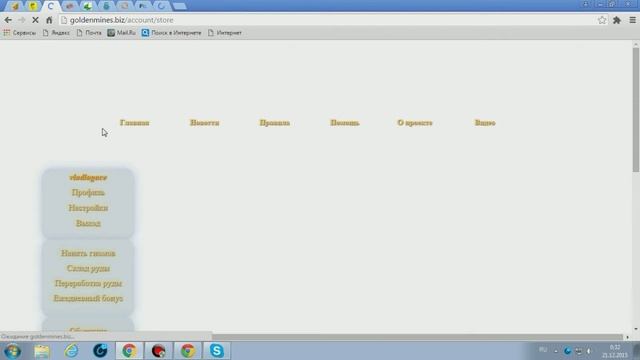Open Правила in site navigation
640x360 pixels.
pos(275,122)
